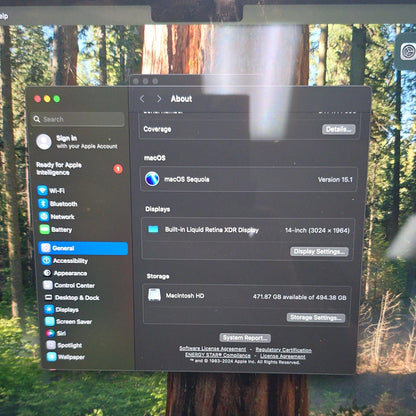Click Built-in Liquid Retina XDR Display text
Viewport: 416px width, 416px height.
point(212,230)
